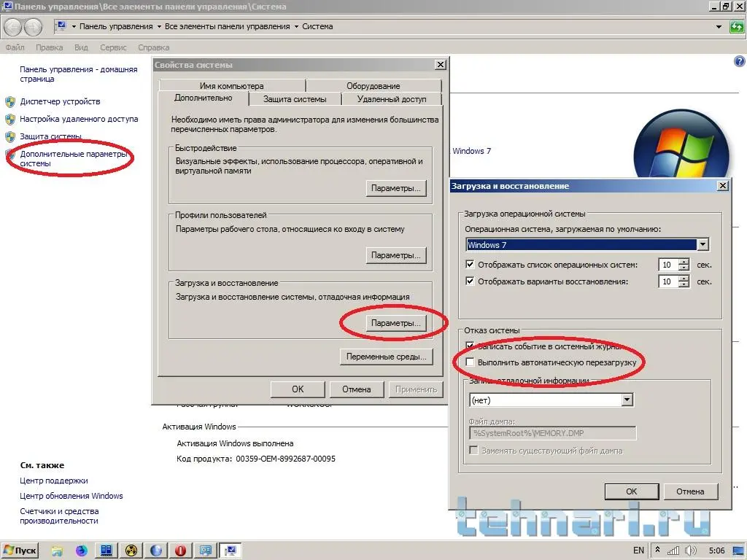The height and width of the screenshot is (560, 747).
Task: Click Параметры button under Быстродействие
Action: pos(396,188)
